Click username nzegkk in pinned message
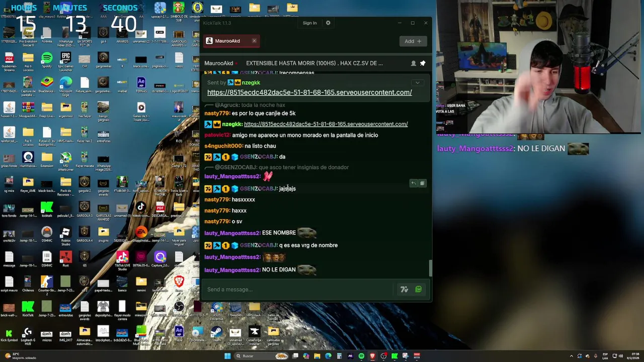This screenshot has width=644, height=362. click(251, 82)
